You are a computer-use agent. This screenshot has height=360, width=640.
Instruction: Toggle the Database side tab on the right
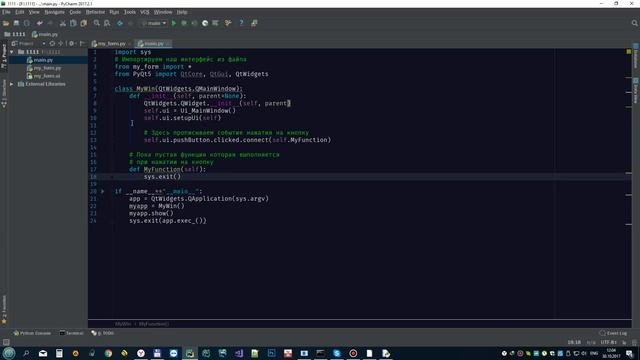click(x=636, y=56)
